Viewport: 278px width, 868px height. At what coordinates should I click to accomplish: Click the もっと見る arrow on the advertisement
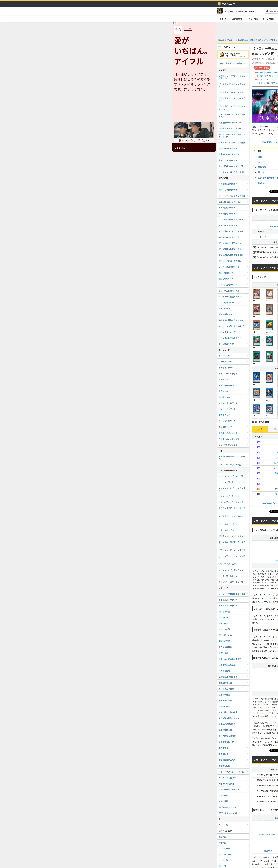(x=212, y=148)
